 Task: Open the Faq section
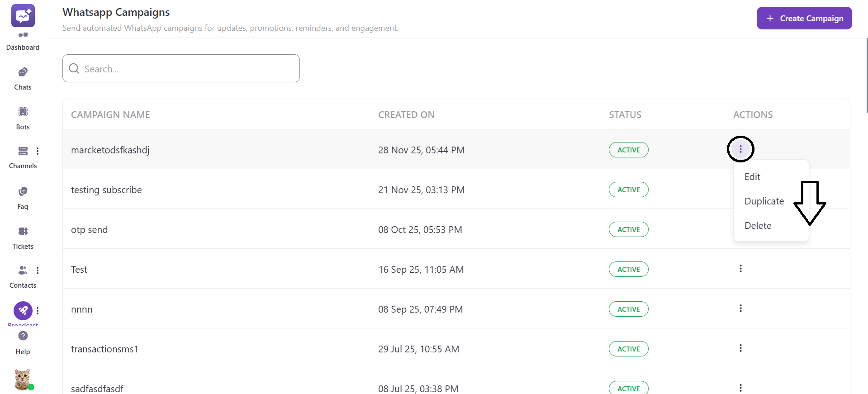[23, 191]
